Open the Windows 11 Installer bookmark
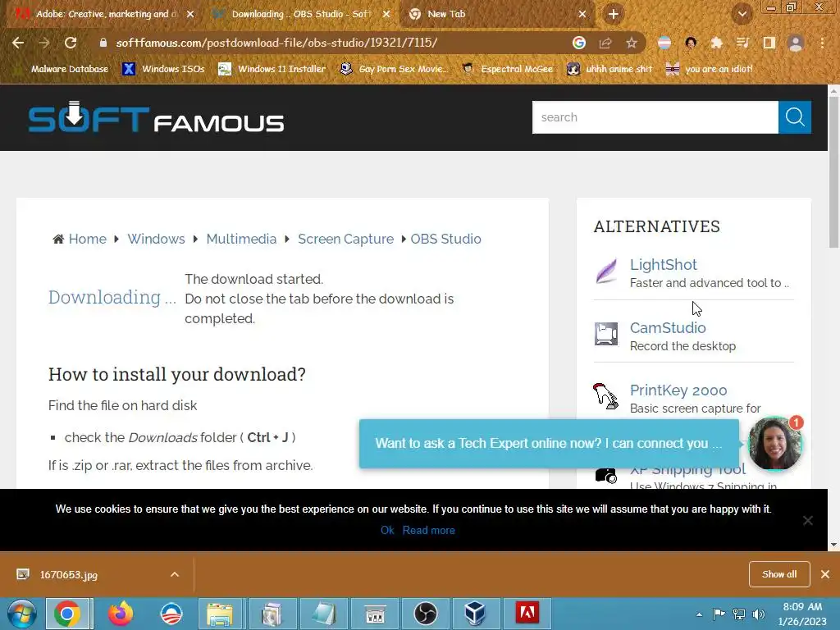Viewport: 840px width, 630px height. click(x=272, y=69)
